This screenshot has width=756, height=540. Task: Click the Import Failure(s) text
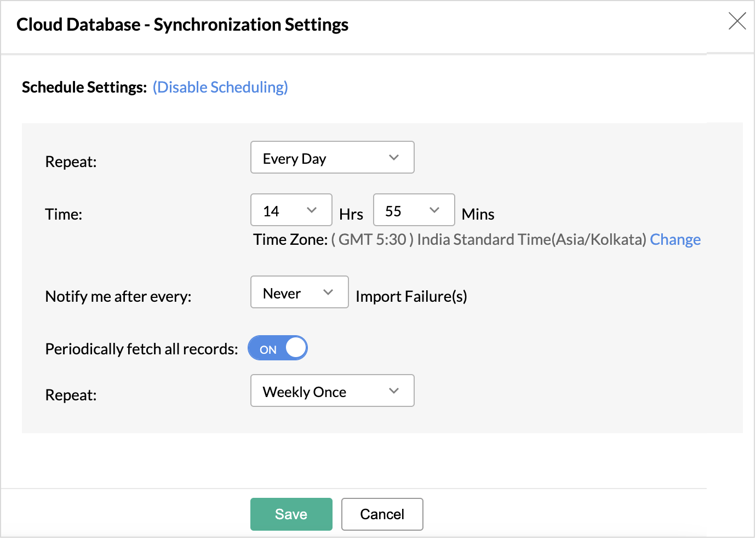411,296
